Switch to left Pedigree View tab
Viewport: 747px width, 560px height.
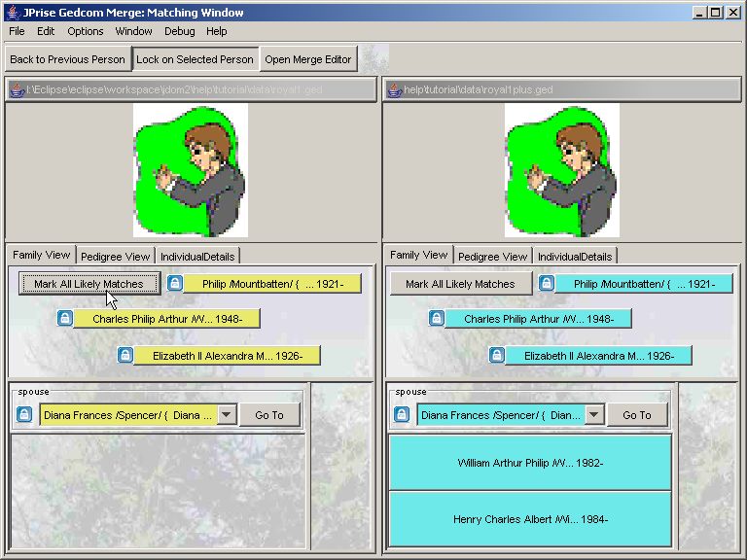coord(115,257)
